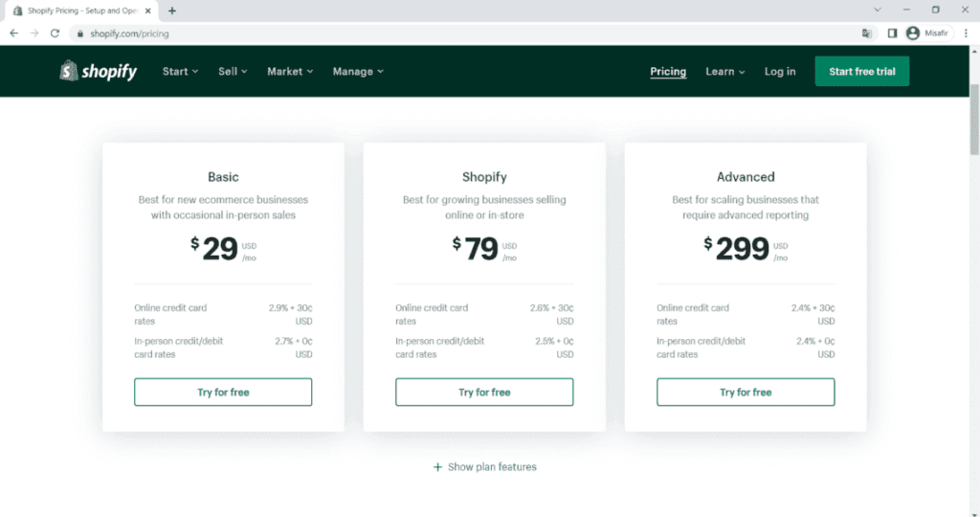Click the scrollbar down arrow
Screen dimensions: 980x517
point(974,513)
